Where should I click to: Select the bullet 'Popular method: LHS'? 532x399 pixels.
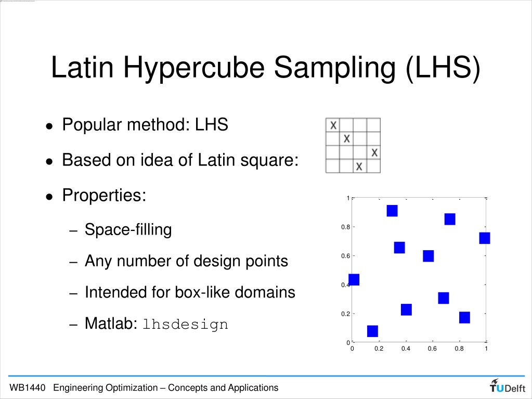145,124
